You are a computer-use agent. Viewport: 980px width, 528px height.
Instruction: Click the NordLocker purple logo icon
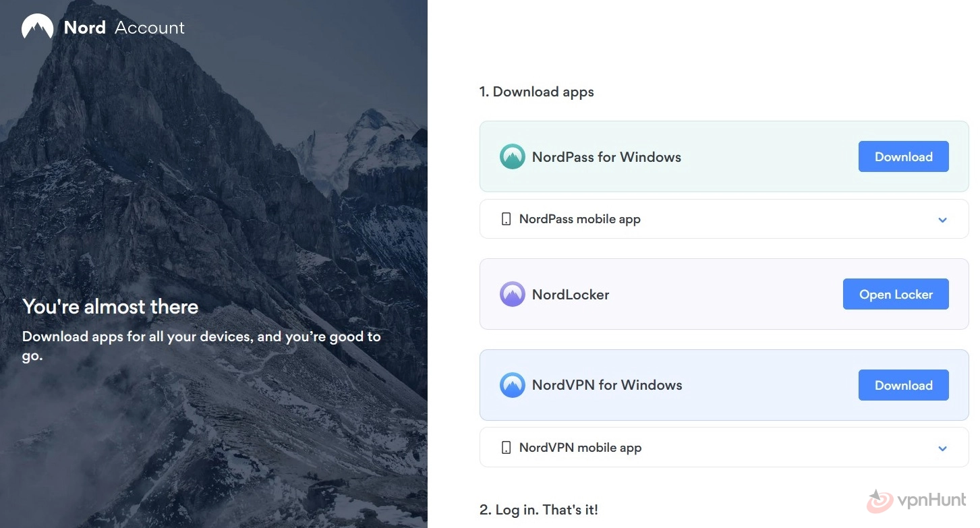point(513,294)
